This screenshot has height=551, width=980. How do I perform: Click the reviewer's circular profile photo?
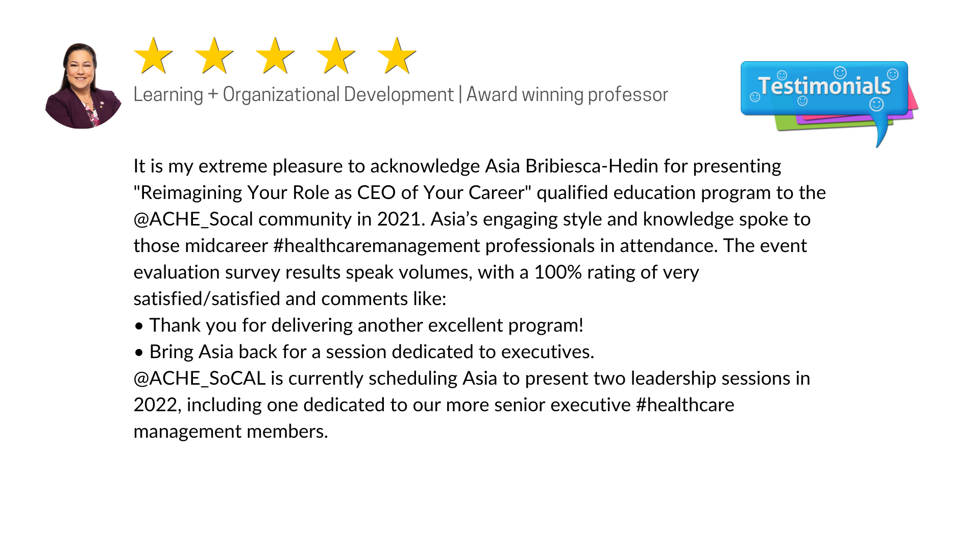tap(83, 86)
